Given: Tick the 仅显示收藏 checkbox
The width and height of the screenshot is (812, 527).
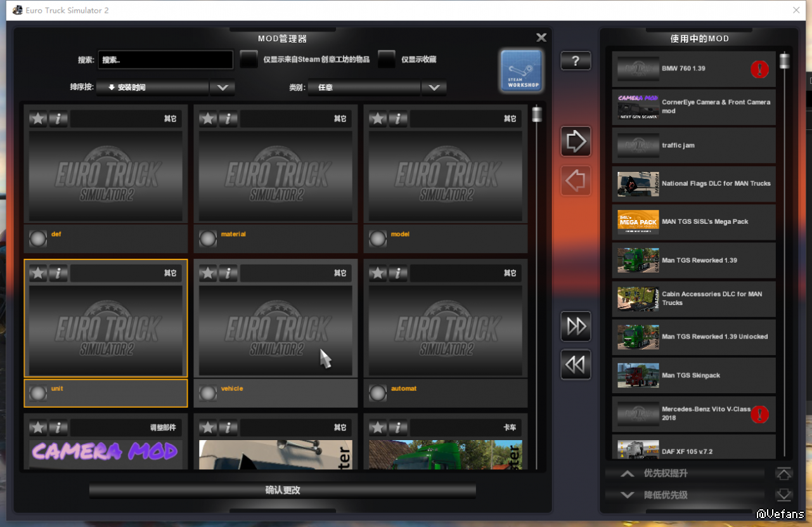Looking at the screenshot, I should click(x=387, y=60).
